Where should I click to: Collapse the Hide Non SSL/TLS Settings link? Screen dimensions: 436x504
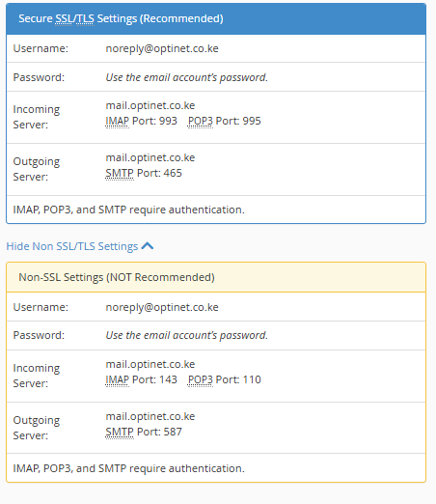tap(80, 246)
